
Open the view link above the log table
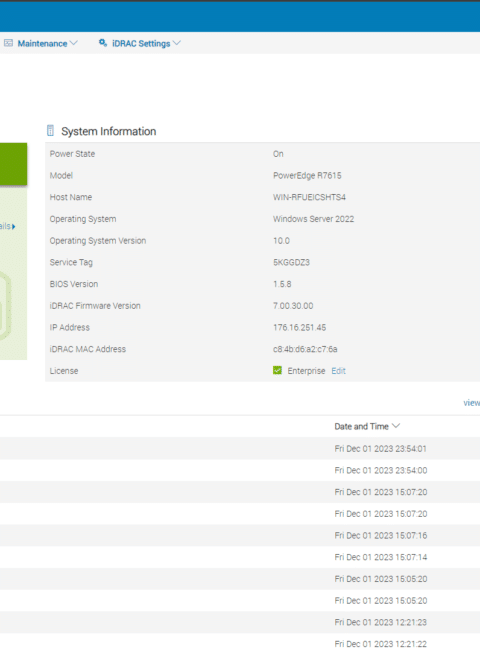coord(472,403)
